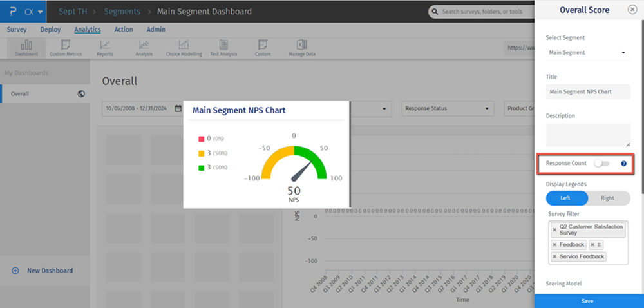Open the Choice Modelling tool
Image resolution: width=644 pixels, height=308 pixels.
coord(184,48)
